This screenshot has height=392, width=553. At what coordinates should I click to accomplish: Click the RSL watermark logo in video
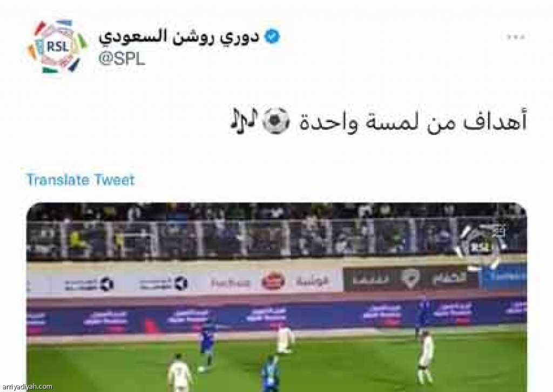click(x=481, y=246)
